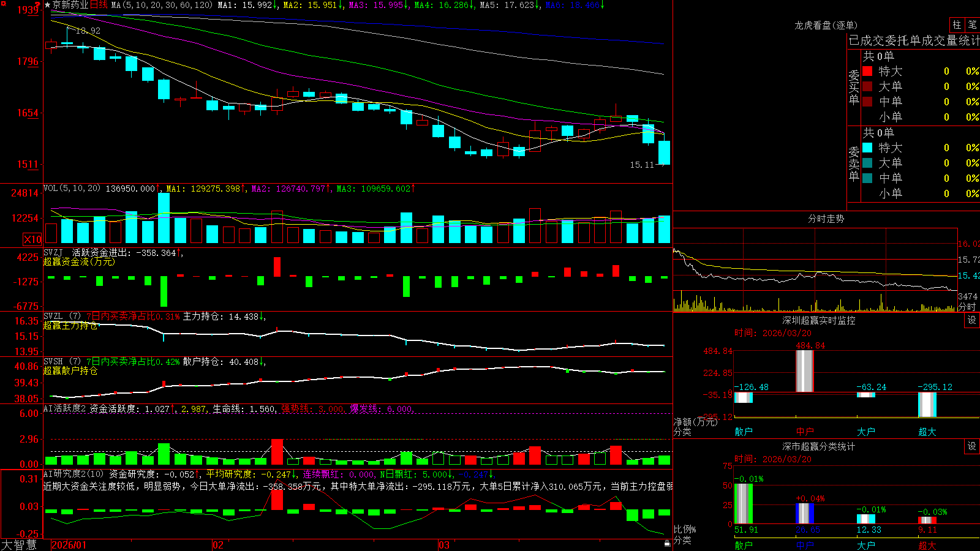
Task: Click the 18.92 high price annotation
Action: pos(88,31)
